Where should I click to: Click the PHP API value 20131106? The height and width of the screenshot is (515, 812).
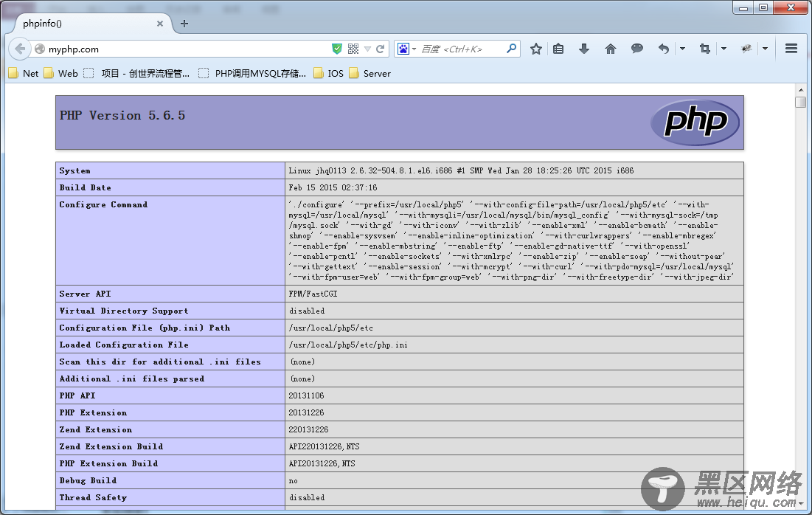(x=306, y=395)
